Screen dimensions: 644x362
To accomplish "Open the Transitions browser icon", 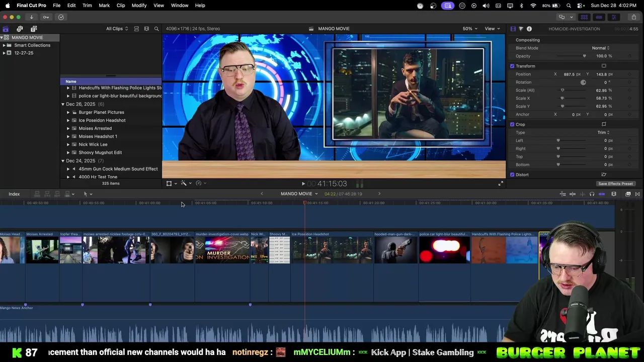I will pos(637,194).
